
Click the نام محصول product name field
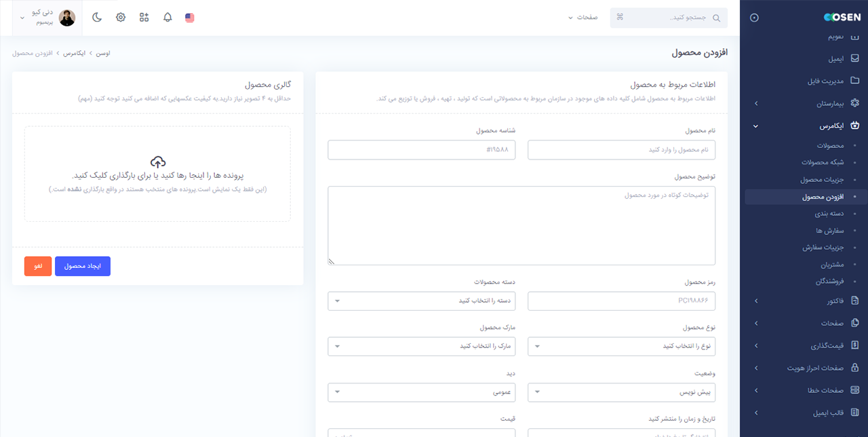point(622,149)
